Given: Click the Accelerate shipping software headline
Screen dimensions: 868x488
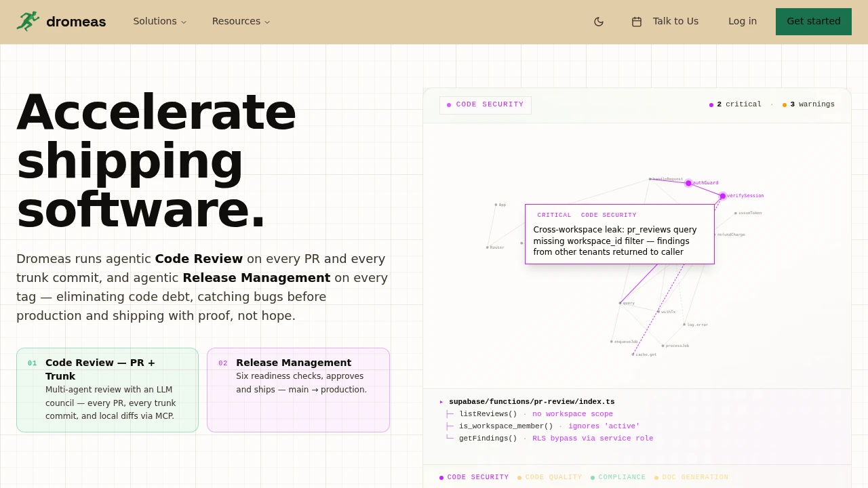Looking at the screenshot, I should (x=157, y=161).
